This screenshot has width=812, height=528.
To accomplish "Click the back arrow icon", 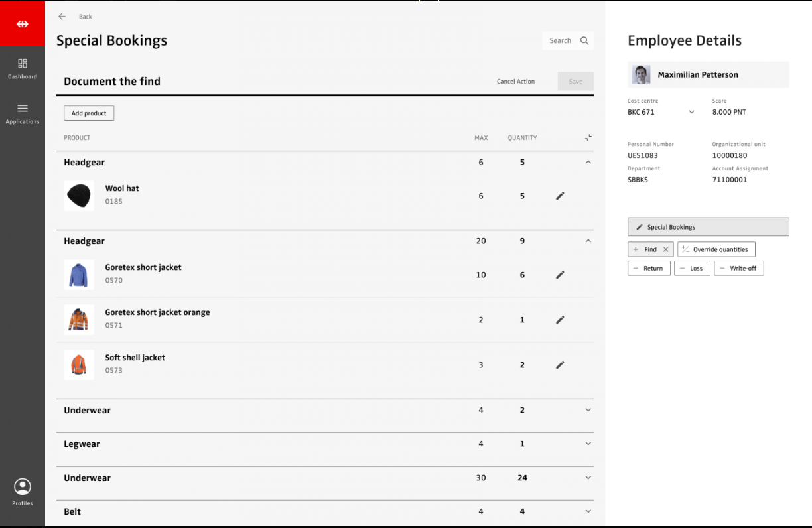I will [x=62, y=17].
